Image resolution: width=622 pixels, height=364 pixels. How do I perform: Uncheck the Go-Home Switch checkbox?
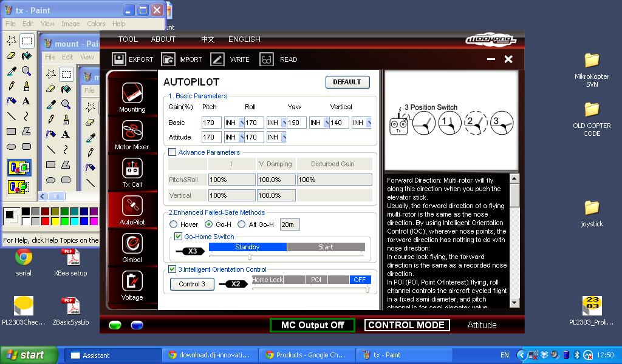[179, 237]
